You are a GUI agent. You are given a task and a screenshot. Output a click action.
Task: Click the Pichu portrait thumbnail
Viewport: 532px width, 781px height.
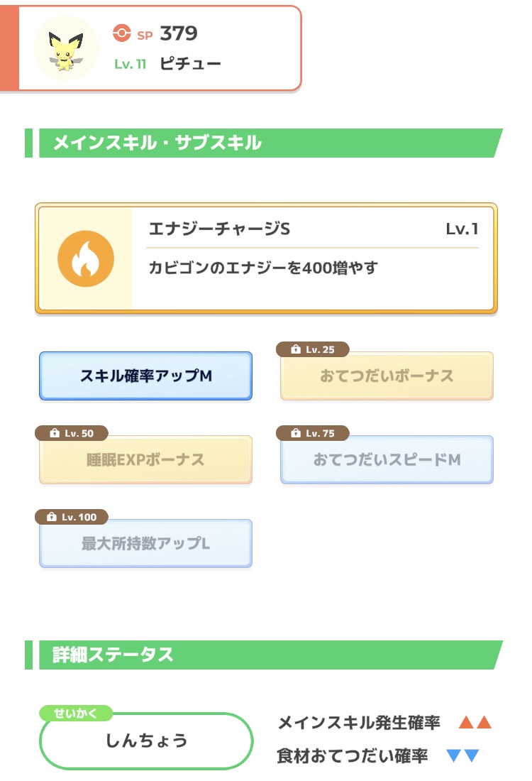pyautogui.click(x=66, y=48)
